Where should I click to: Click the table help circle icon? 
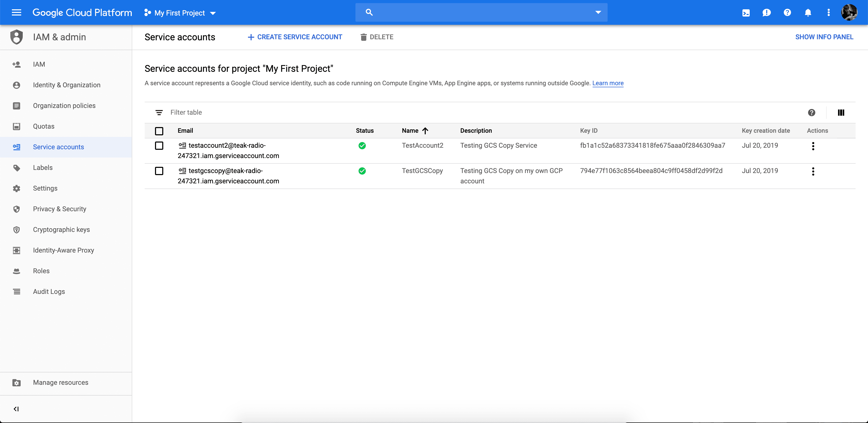click(812, 113)
